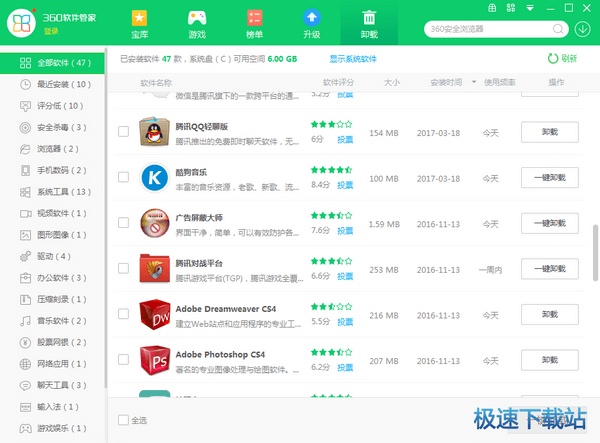Click the Adobe Photoshop CS4 icon
Viewport: 600px width, 443px height.
(x=154, y=360)
